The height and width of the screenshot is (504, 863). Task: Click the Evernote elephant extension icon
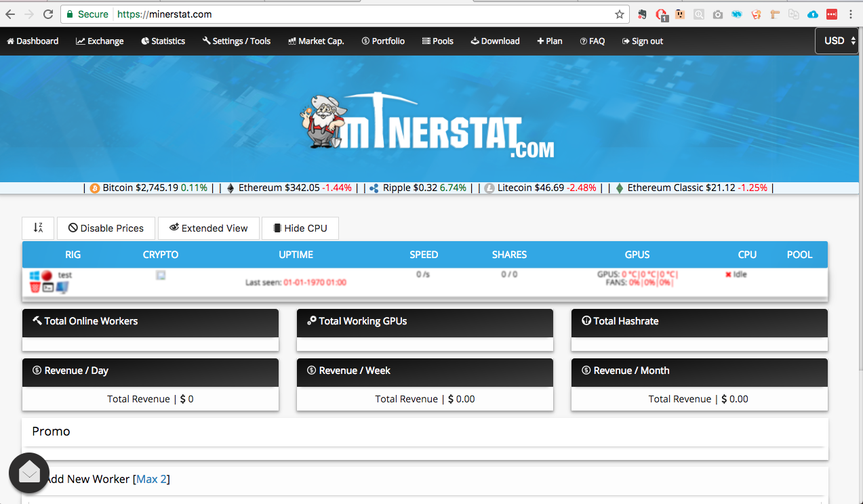click(x=643, y=14)
